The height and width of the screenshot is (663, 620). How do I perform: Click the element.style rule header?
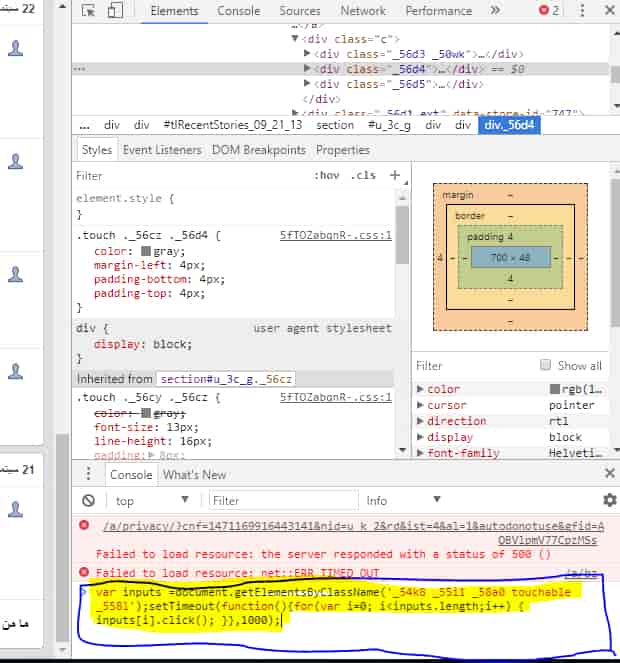(125, 198)
